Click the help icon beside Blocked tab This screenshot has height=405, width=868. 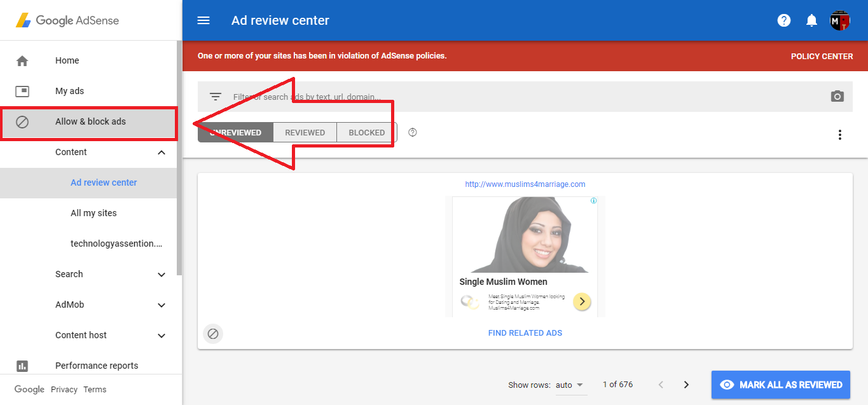[x=413, y=132]
